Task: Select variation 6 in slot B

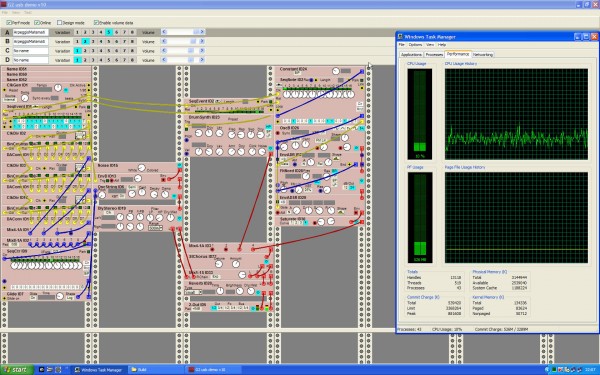Action: point(117,42)
